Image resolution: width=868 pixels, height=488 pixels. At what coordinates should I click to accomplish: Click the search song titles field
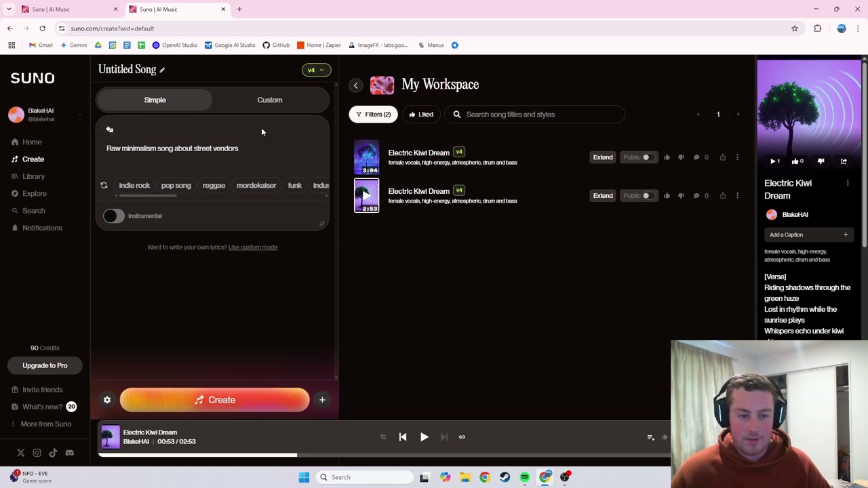tap(534, 115)
